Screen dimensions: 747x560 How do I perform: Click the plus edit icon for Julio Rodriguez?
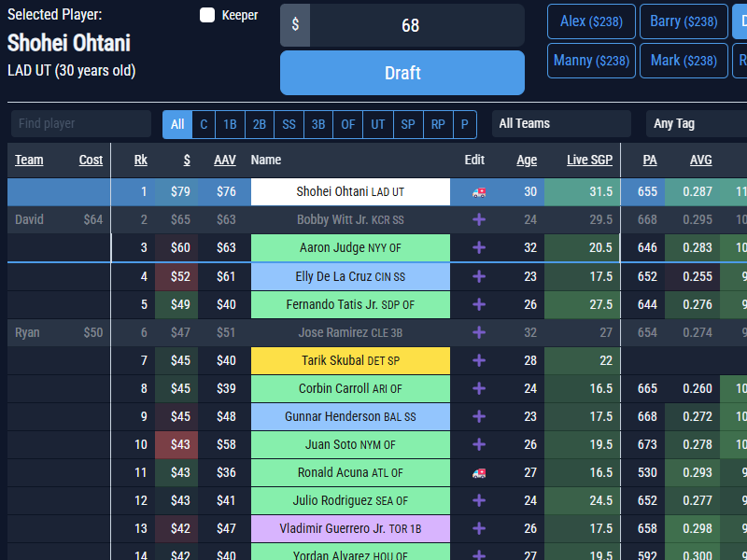479,500
